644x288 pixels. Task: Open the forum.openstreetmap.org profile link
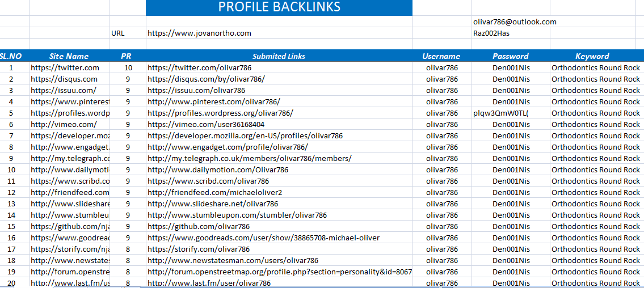(279, 272)
